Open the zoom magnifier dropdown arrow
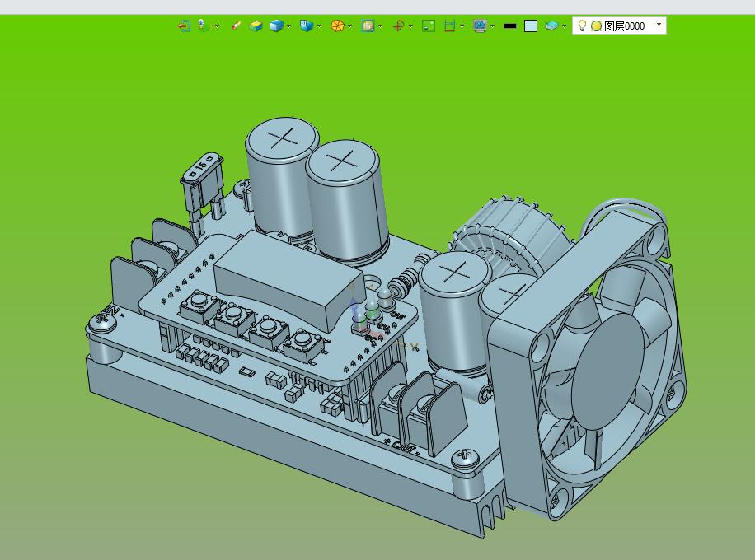 381,26
